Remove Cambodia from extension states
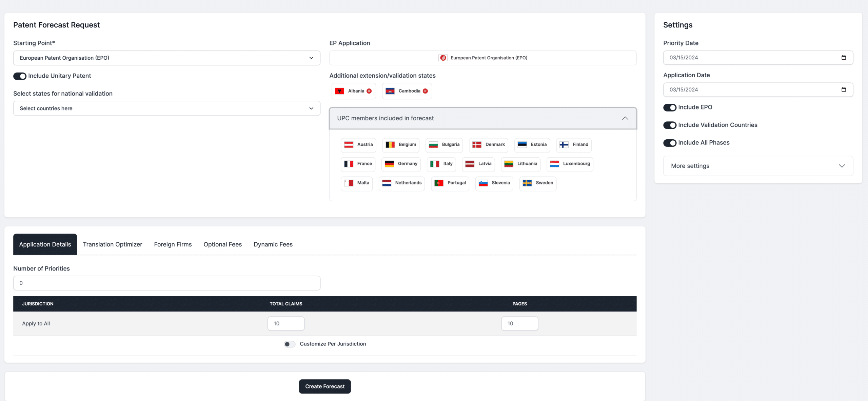 (425, 91)
